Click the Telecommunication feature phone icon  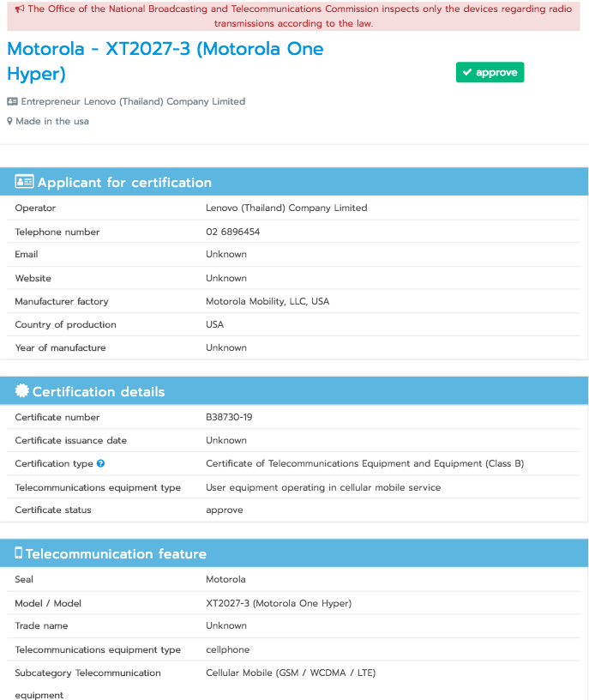tap(18, 552)
